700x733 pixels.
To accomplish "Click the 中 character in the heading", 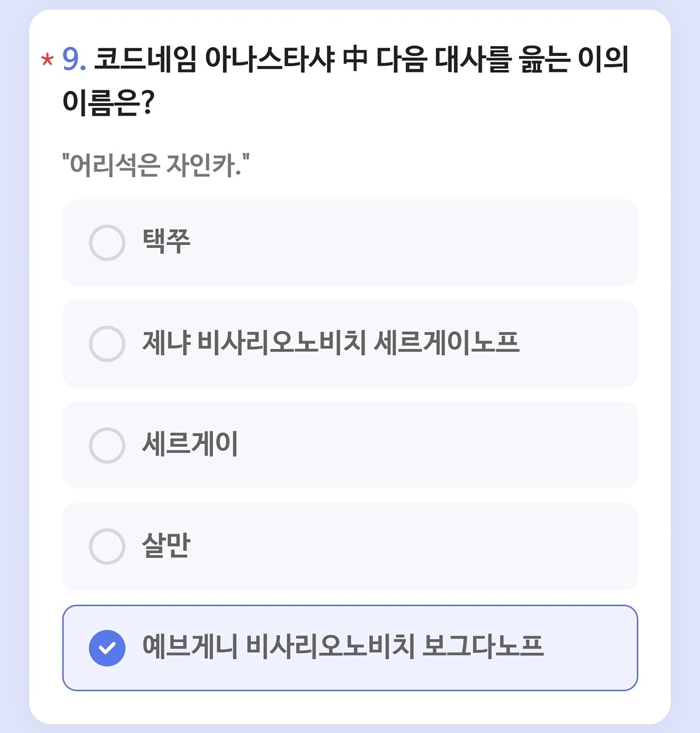I will point(355,59).
